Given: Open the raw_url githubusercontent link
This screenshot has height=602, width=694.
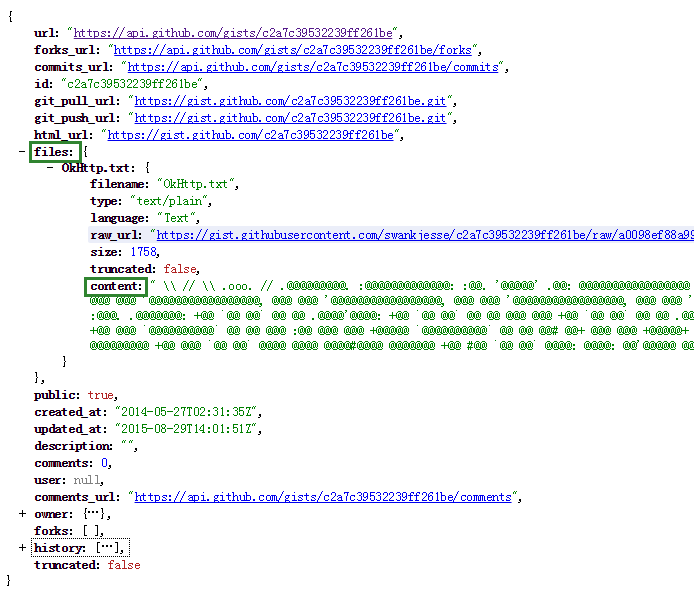Looking at the screenshot, I should (425, 235).
